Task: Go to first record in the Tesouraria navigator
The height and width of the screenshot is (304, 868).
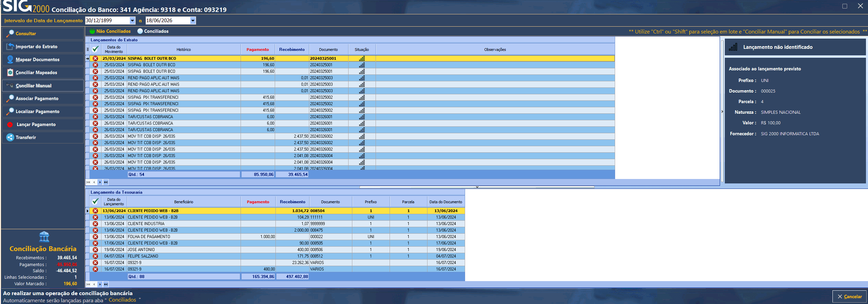Action: point(88,284)
